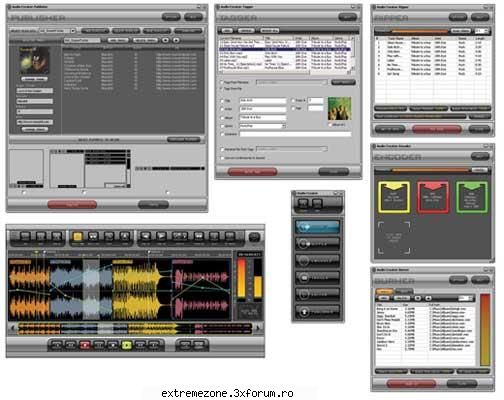Click the round knob at editor's top right
Image resolution: width=504 pixels, height=400 pixels.
coord(254,237)
